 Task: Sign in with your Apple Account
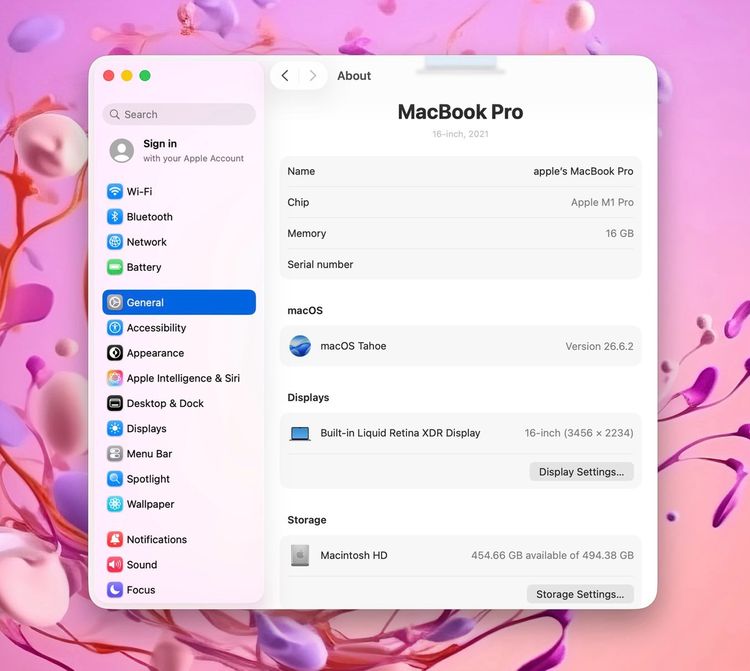(179, 151)
